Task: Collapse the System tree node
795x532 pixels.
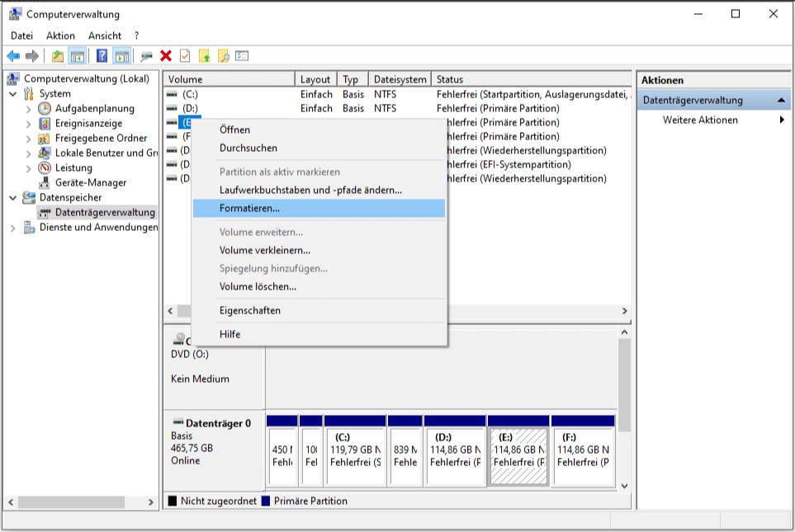Action: [12, 94]
